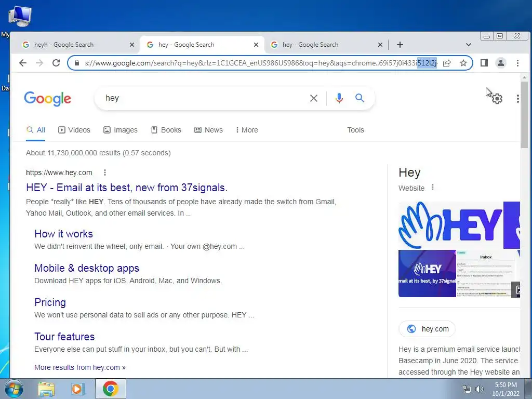Open the volume speaker tray icon
This screenshot has height=399, width=532.
pyautogui.click(x=480, y=389)
